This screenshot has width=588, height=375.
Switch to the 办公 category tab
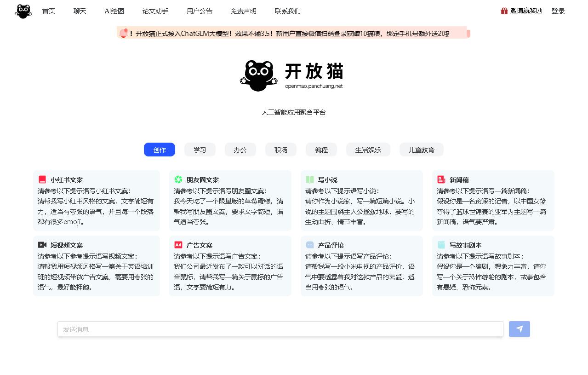point(240,150)
